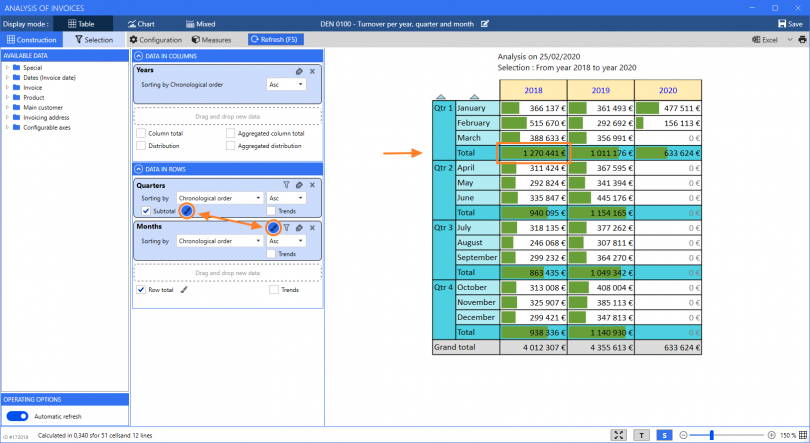810x443 pixels.
Task: Expand the Main customer folder
Action: [x=7, y=107]
